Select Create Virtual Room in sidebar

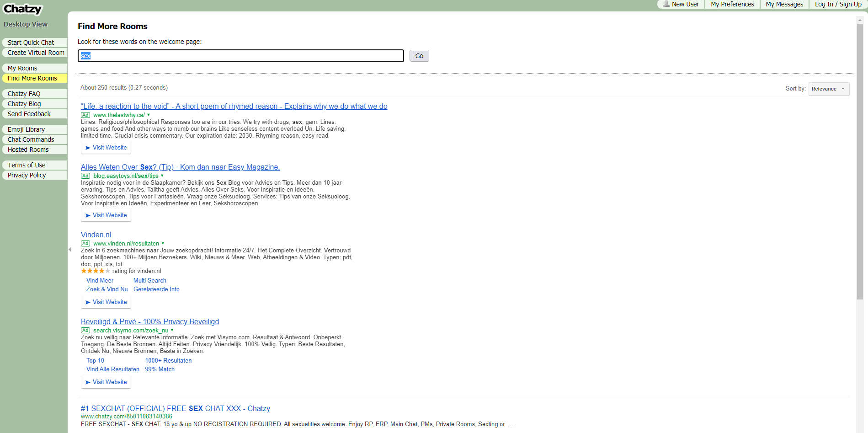[x=35, y=53]
